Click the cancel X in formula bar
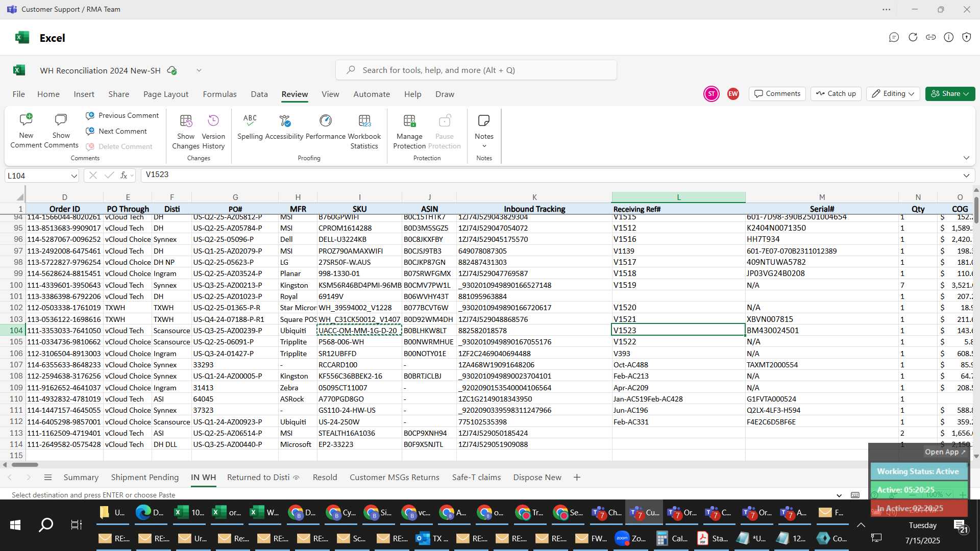This screenshot has width=980, height=551. (x=92, y=176)
